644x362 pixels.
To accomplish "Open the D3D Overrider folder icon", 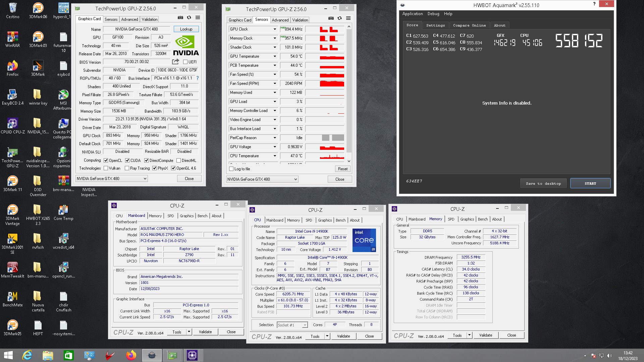I will [38, 186].
